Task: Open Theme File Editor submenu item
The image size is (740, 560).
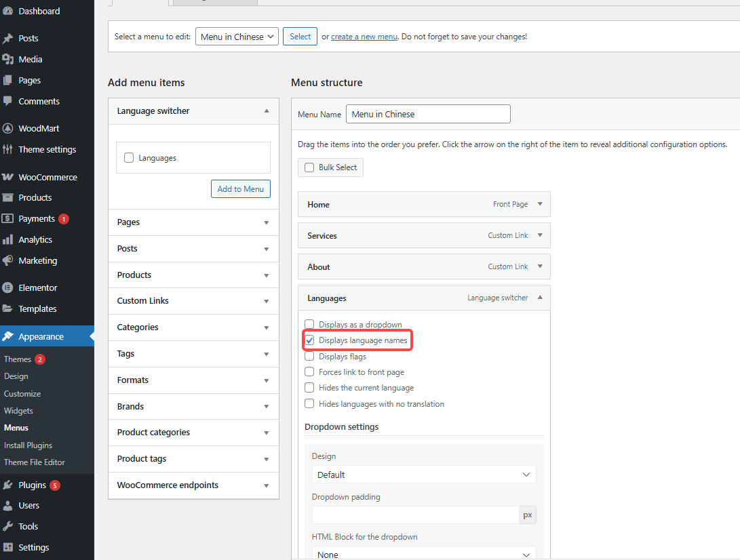Action: pos(35,462)
